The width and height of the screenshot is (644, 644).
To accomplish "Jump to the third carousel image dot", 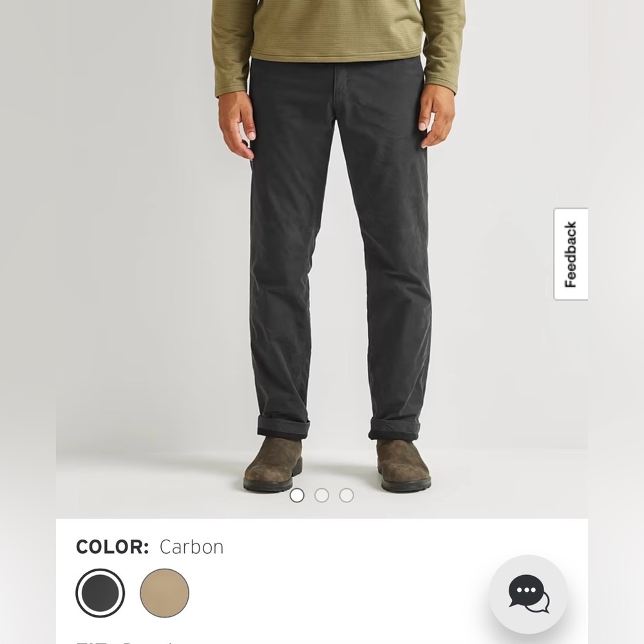I will pyautogui.click(x=346, y=495).
